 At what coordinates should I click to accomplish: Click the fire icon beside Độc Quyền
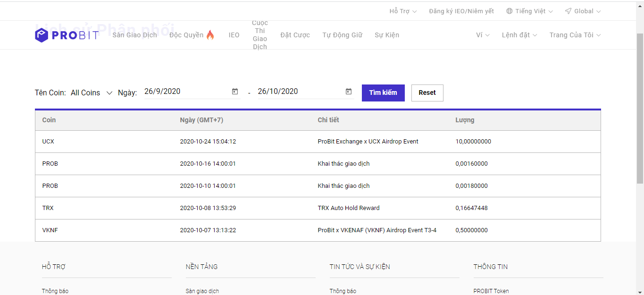pyautogui.click(x=210, y=35)
